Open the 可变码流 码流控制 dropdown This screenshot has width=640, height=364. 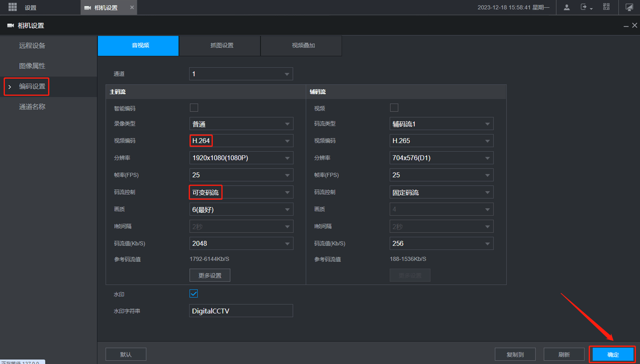tap(241, 193)
